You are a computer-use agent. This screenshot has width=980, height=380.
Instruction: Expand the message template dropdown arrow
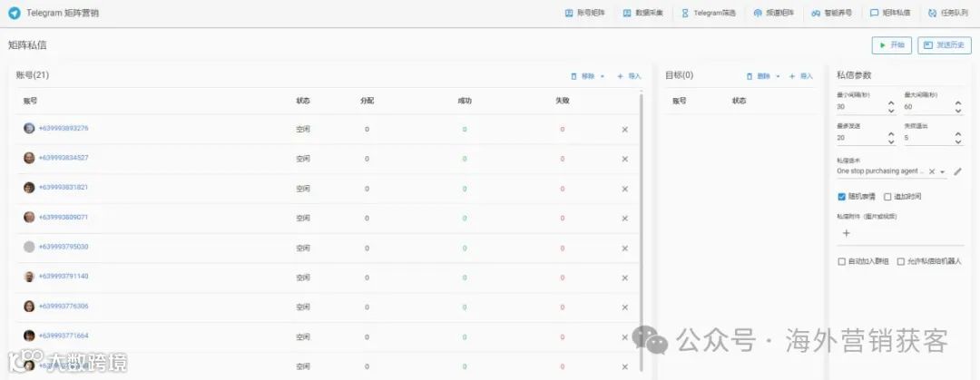943,171
